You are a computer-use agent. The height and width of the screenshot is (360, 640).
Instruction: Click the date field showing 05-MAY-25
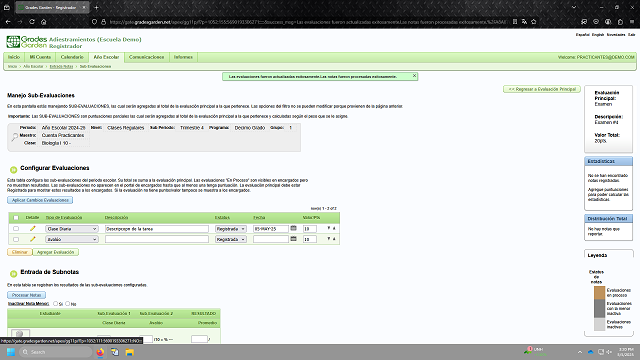pos(271,229)
